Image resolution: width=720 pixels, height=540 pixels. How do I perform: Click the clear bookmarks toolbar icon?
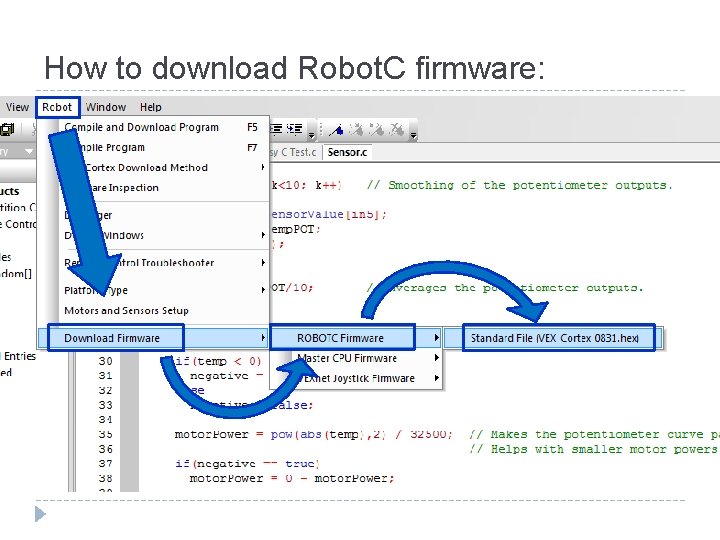[397, 130]
